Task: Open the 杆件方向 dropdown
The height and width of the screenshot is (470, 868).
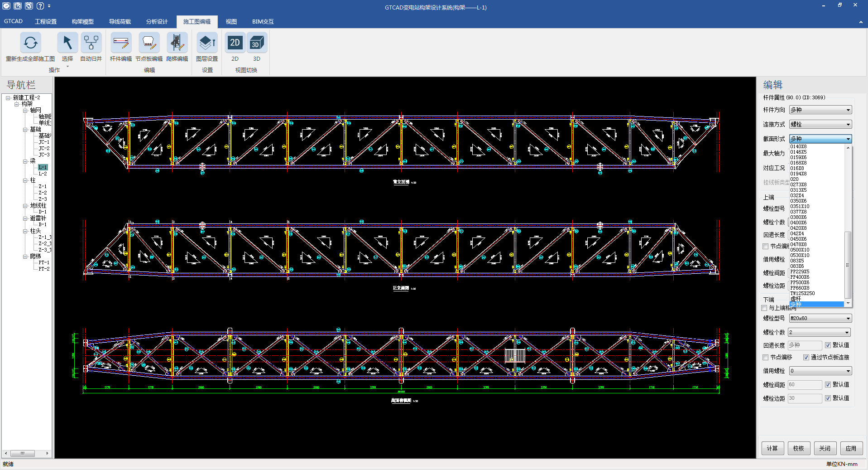Action: click(820, 110)
